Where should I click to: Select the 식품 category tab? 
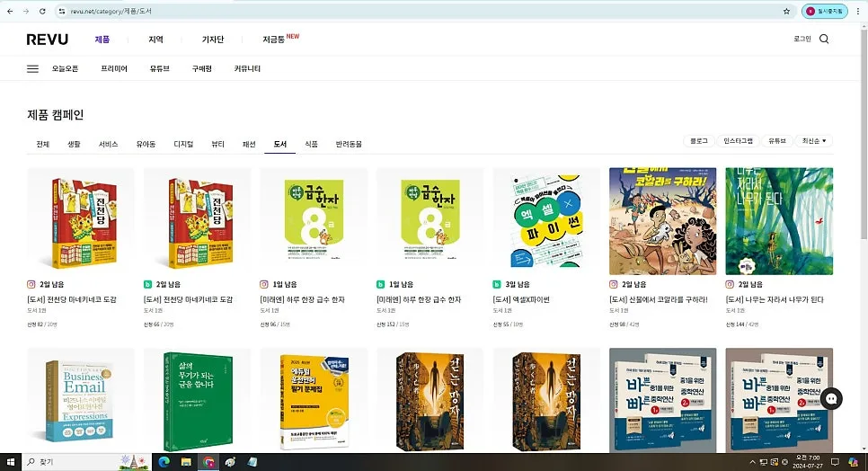click(311, 144)
